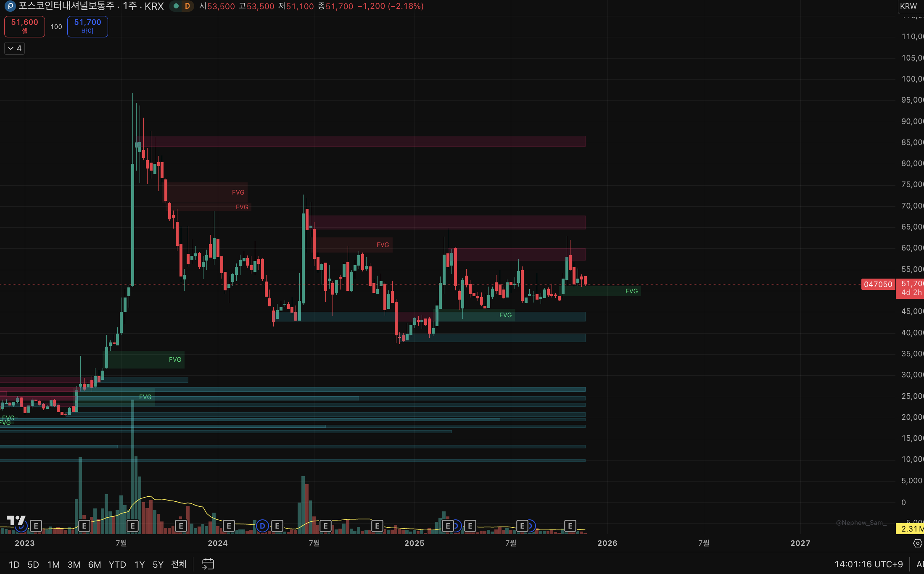Image resolution: width=924 pixels, height=574 pixels.
Task: Click blue dividend marker D in 2024
Action: [262, 526]
